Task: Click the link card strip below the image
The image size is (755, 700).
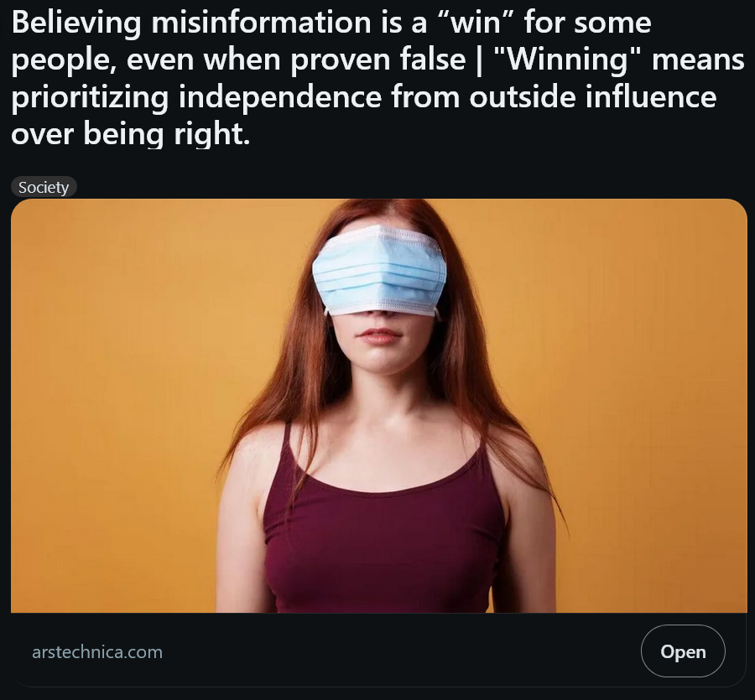Action: click(379, 650)
